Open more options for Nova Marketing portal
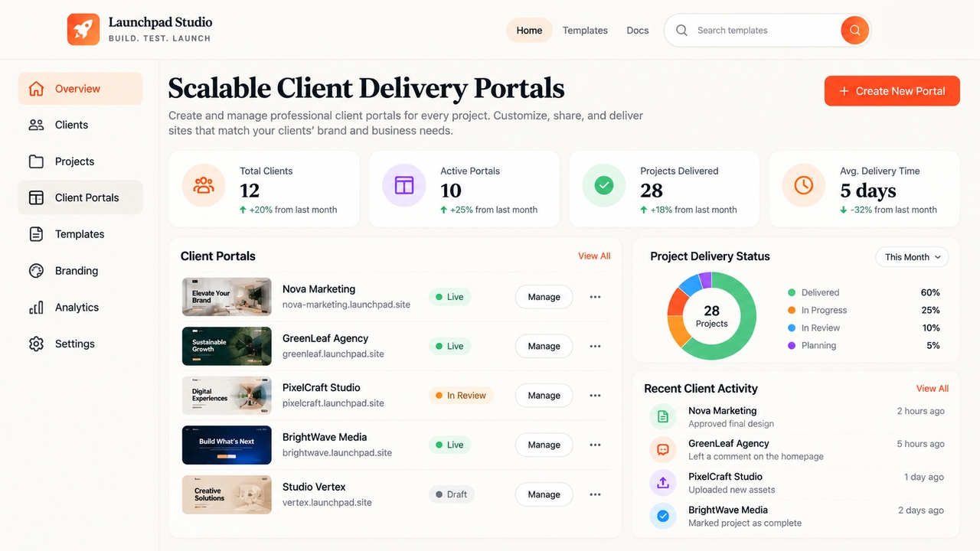 point(595,297)
